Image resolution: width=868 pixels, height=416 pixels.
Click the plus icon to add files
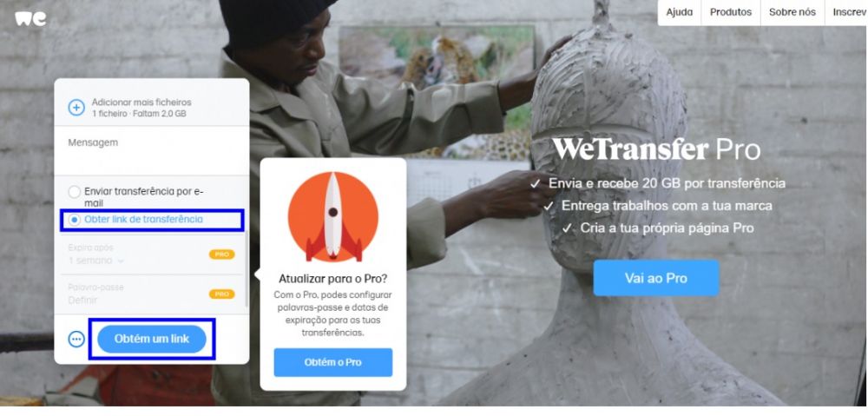[x=76, y=108]
